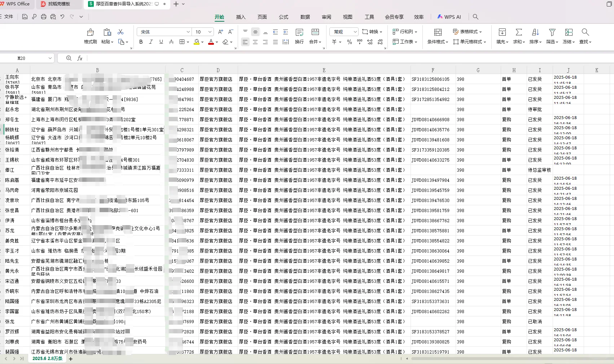The height and width of the screenshot is (364, 614).
Task: Decrease font size with A- icon
Action: click(x=231, y=32)
